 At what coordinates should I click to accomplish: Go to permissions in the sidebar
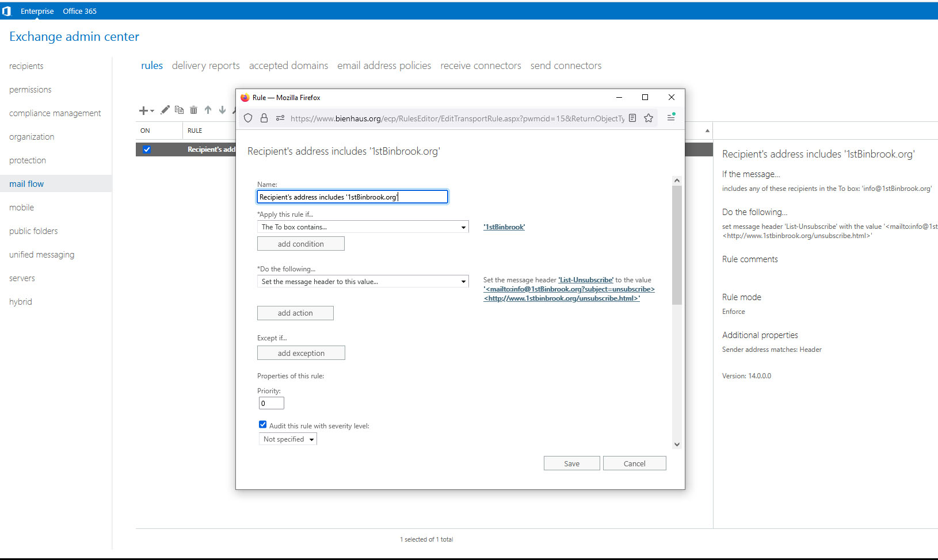pos(30,90)
